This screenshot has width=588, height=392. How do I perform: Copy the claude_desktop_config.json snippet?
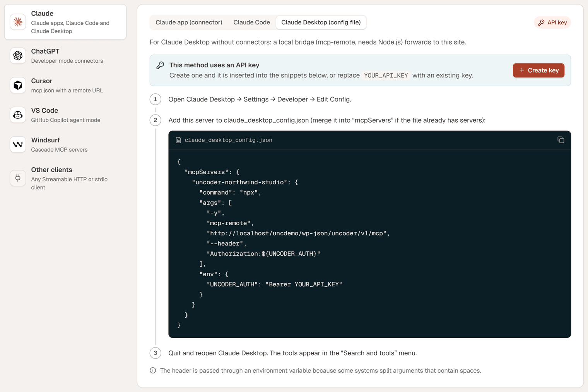(x=561, y=140)
